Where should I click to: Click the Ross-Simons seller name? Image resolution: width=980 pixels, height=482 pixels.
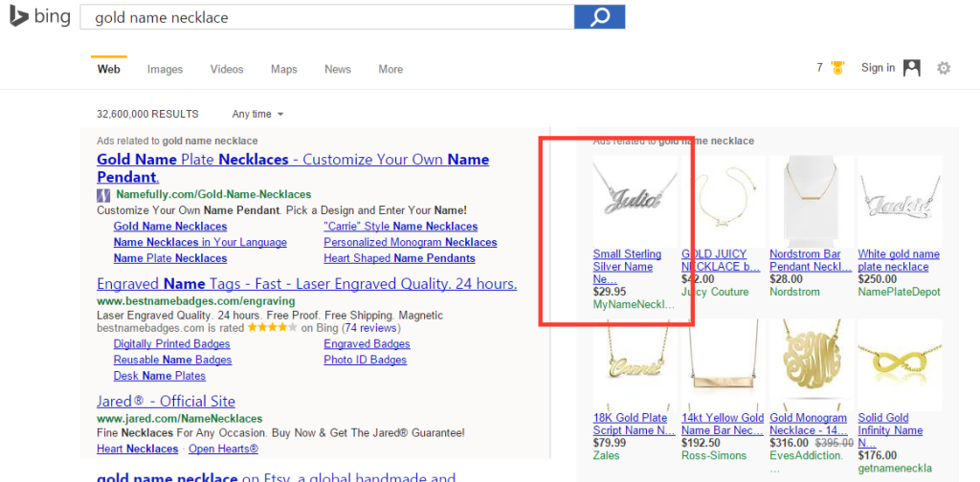coord(714,455)
